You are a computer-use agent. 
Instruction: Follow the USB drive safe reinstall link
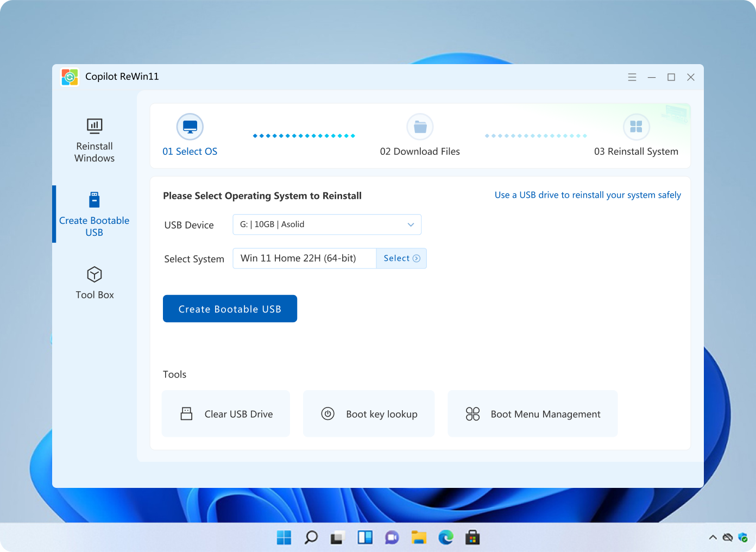[588, 195]
